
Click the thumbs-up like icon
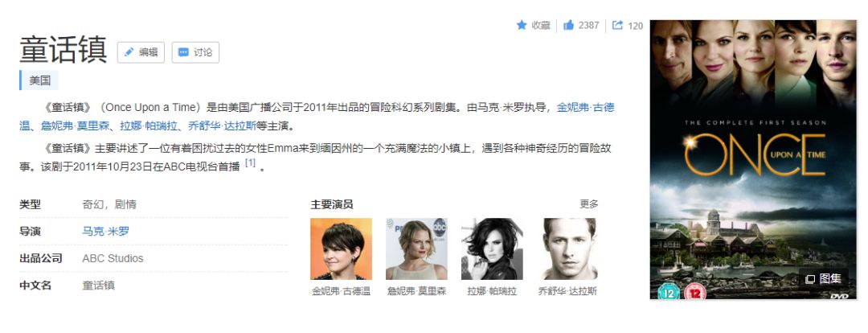pyautogui.click(x=568, y=25)
